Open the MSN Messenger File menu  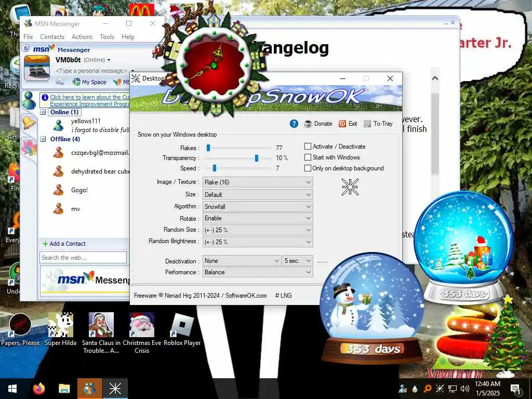pos(28,37)
